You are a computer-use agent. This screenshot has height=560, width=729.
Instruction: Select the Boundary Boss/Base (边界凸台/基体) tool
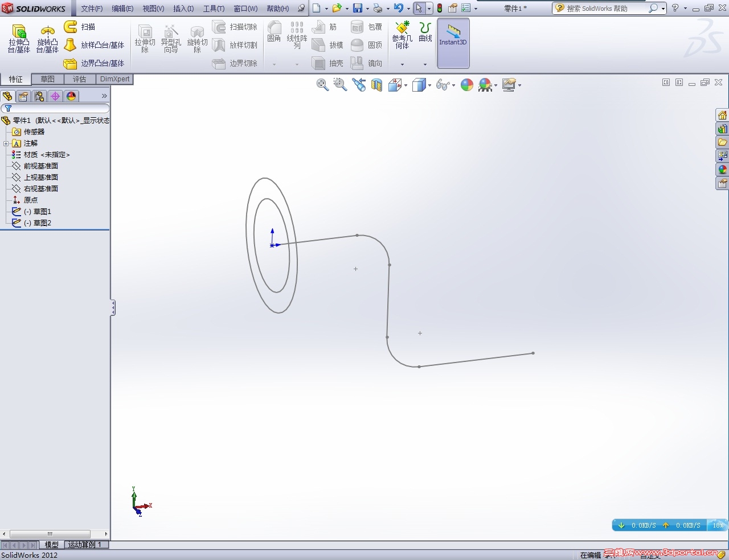(94, 63)
